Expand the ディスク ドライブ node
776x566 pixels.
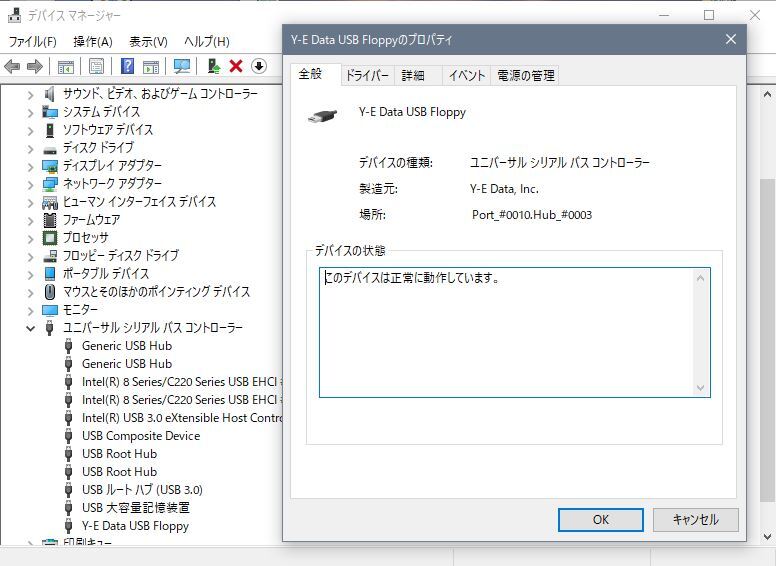pos(31,149)
